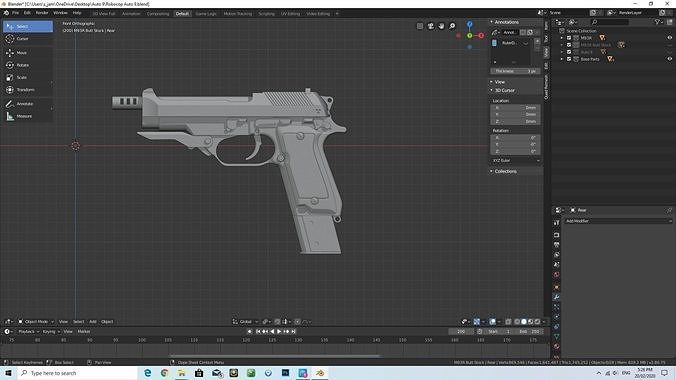Open the Render properties tab icon

(x=557, y=235)
